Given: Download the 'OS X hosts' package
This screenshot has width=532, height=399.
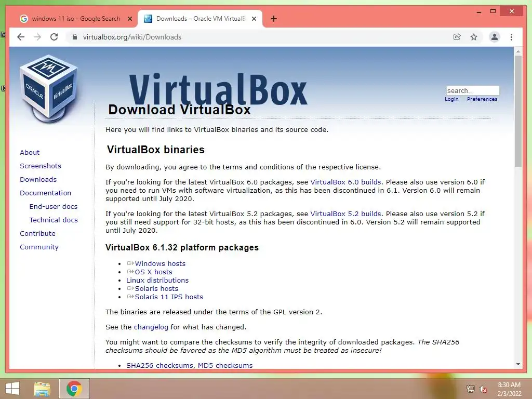Looking at the screenshot, I should click(153, 272).
